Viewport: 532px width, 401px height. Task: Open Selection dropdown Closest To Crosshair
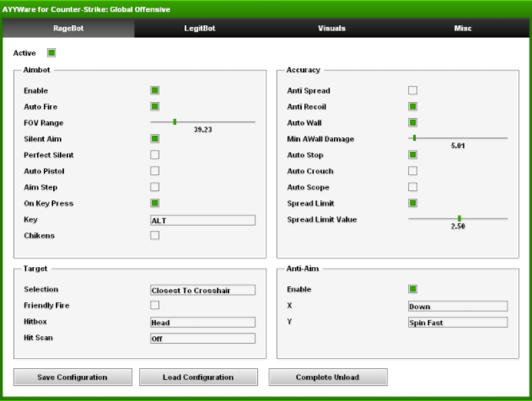[202, 290]
